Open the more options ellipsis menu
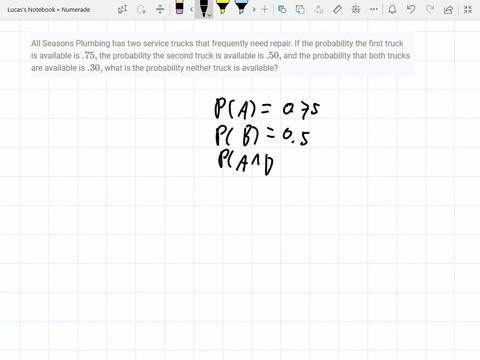This screenshot has height=360, width=480. point(374,9)
